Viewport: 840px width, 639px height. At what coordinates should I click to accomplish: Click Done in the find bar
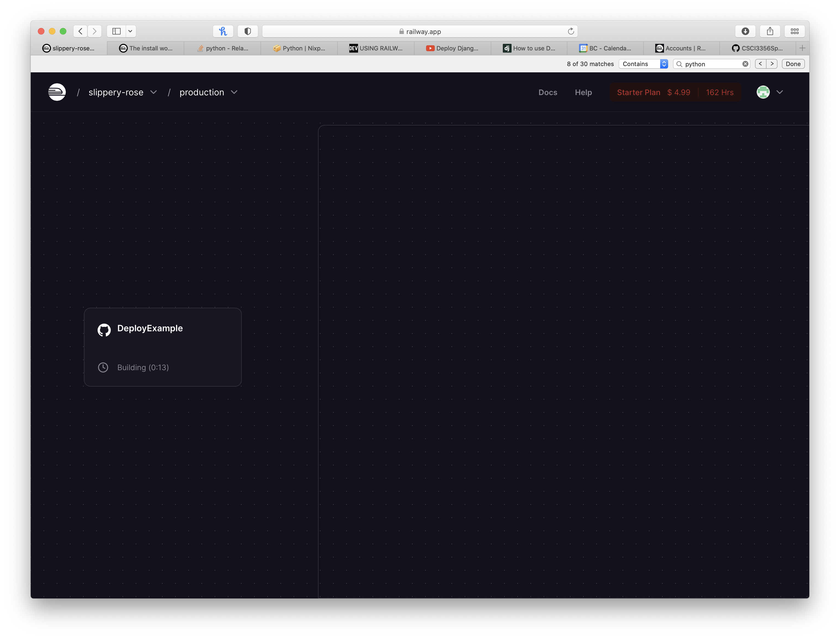point(793,64)
